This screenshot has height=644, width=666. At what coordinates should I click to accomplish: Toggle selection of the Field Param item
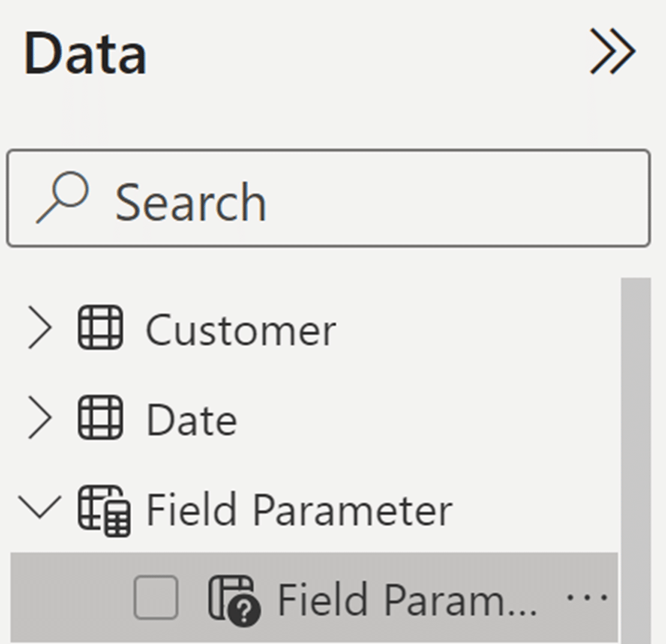pyautogui.click(x=155, y=597)
